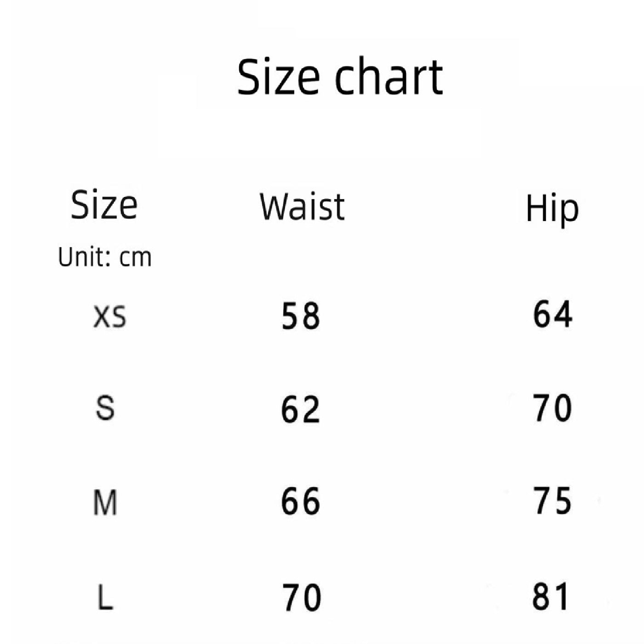Click the word 'Size' in the chart title
The image size is (644, 644).
click(278, 77)
